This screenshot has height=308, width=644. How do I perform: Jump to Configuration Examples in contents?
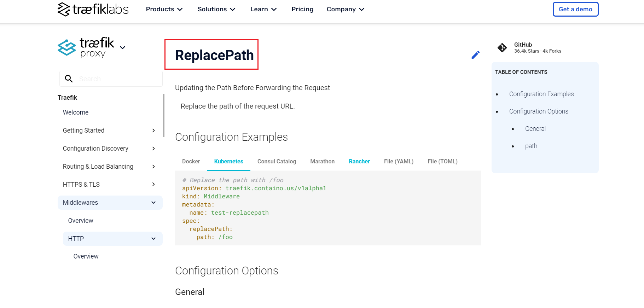coord(541,94)
